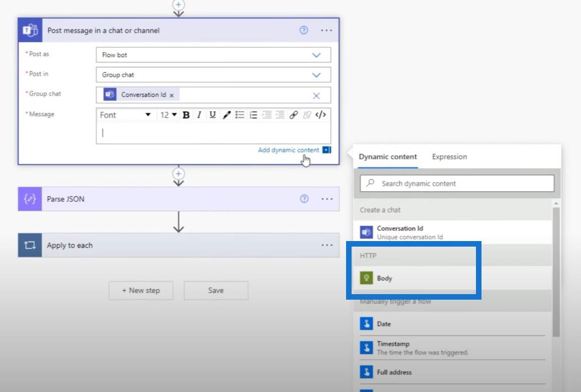
Task: Open help for Parse JSON
Action: [304, 199]
